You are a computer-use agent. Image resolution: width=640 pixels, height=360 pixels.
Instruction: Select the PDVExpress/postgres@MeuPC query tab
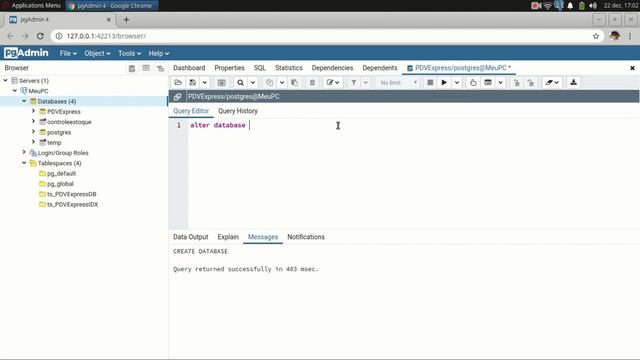pyautogui.click(x=459, y=68)
